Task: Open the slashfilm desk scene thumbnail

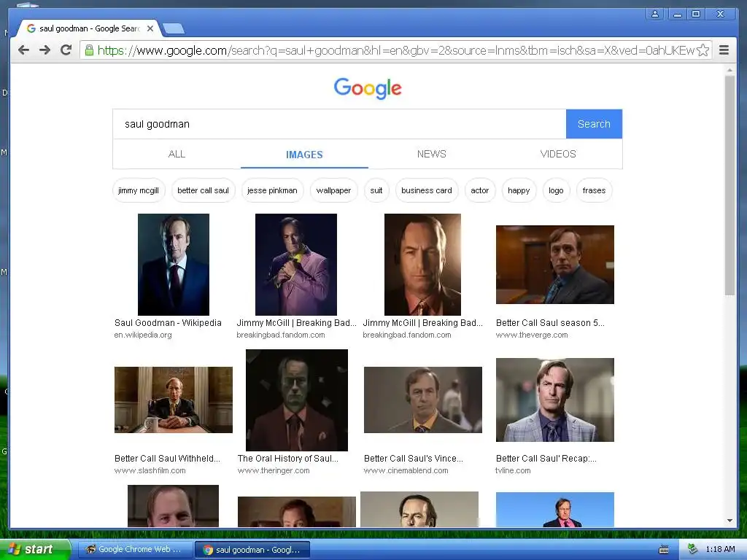Action: tap(174, 400)
